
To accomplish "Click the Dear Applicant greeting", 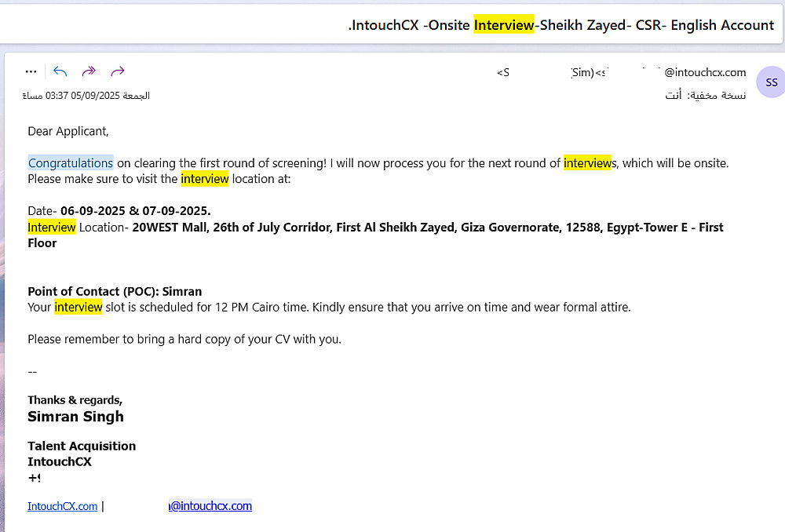I will pyautogui.click(x=68, y=131).
